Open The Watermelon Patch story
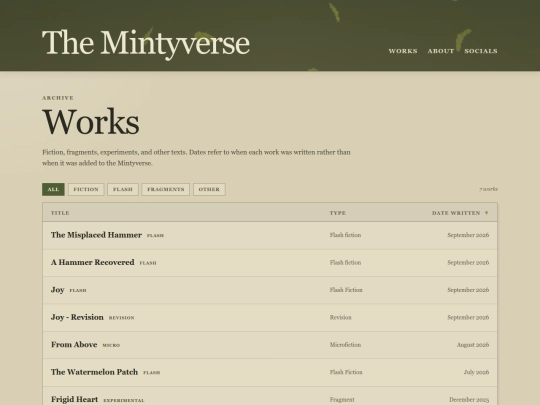 point(94,372)
